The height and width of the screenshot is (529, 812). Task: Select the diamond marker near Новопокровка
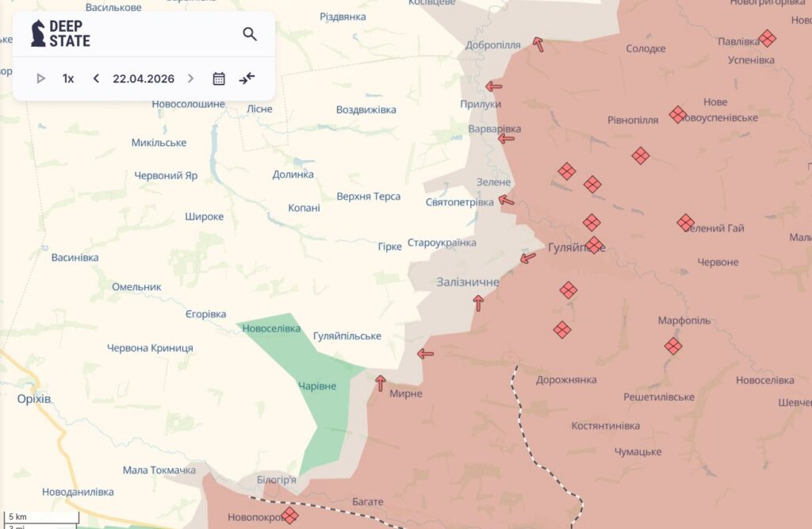[x=290, y=516]
